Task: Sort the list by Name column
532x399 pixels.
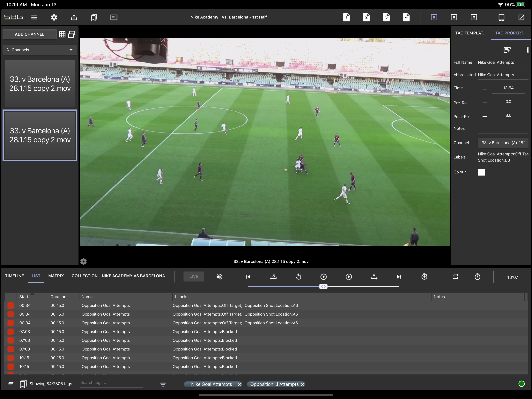Action: click(x=126, y=297)
